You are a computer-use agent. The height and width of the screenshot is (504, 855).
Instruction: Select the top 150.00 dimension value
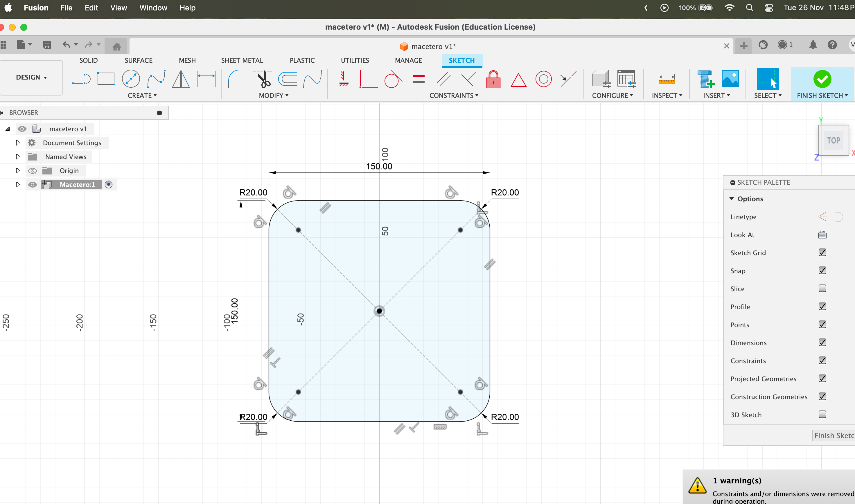coord(379,166)
